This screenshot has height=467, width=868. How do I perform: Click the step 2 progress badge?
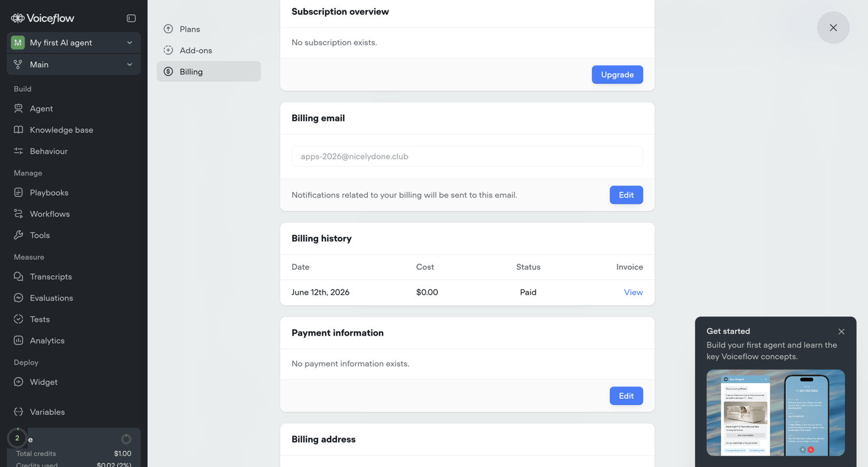pos(17,438)
